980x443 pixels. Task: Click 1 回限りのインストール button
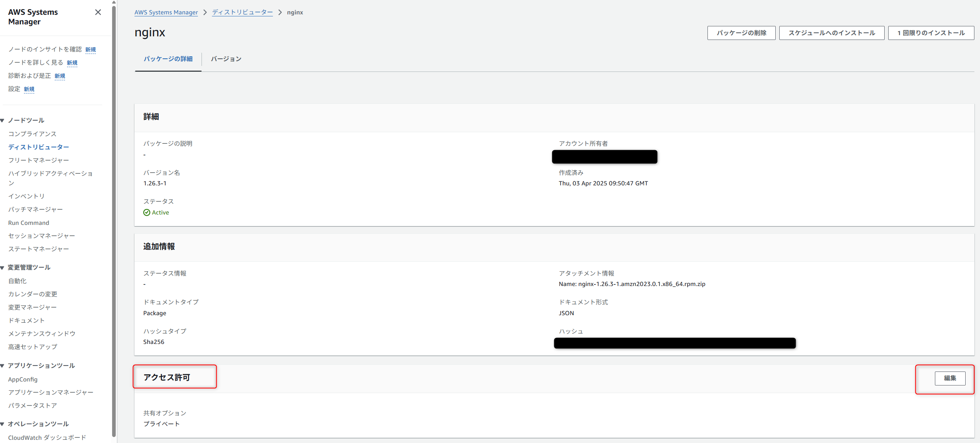tap(931, 33)
